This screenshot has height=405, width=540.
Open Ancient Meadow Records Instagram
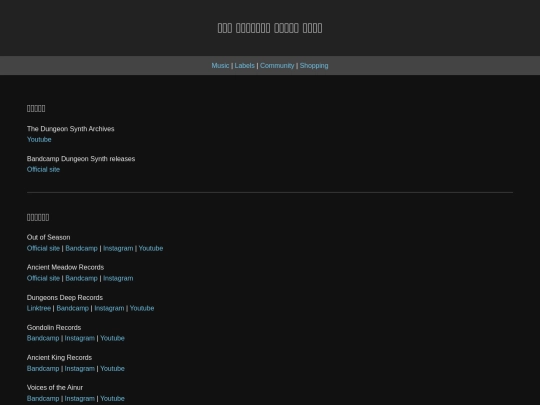click(x=118, y=278)
